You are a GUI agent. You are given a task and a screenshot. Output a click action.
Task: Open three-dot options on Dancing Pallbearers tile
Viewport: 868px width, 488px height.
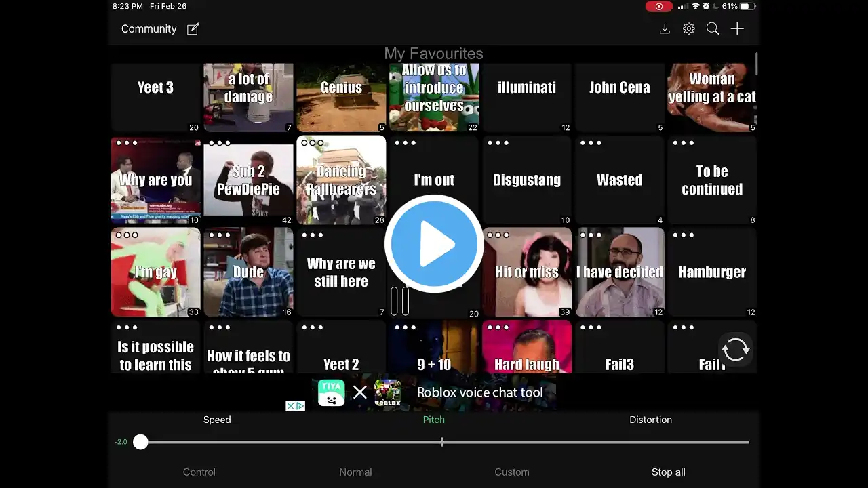click(x=313, y=143)
